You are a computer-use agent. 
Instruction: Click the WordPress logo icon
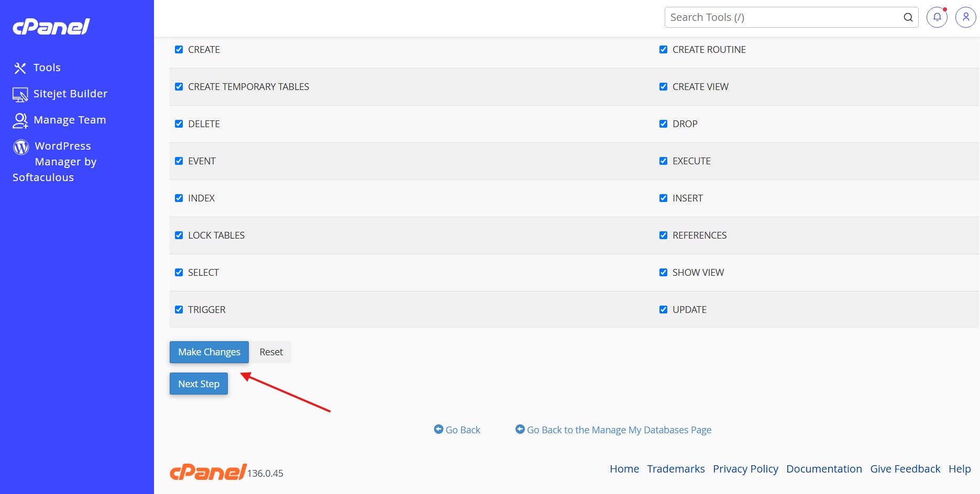21,147
